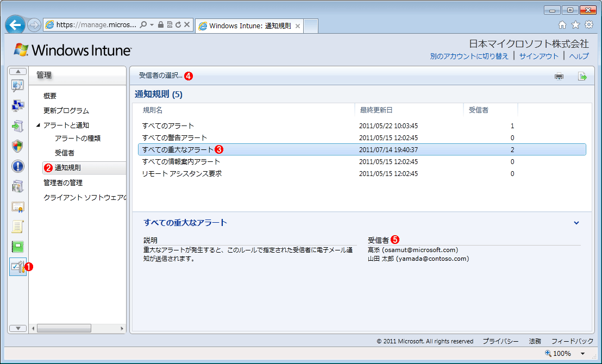This screenshot has width=602, height=364.
Task: Open the フィードバック footer link
Action: pyautogui.click(x=572, y=341)
